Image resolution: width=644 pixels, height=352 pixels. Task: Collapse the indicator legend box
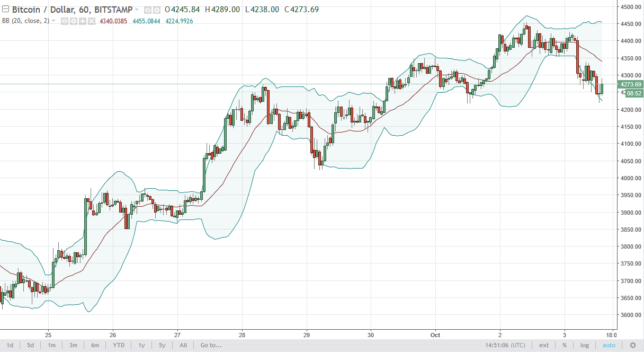point(5,9)
